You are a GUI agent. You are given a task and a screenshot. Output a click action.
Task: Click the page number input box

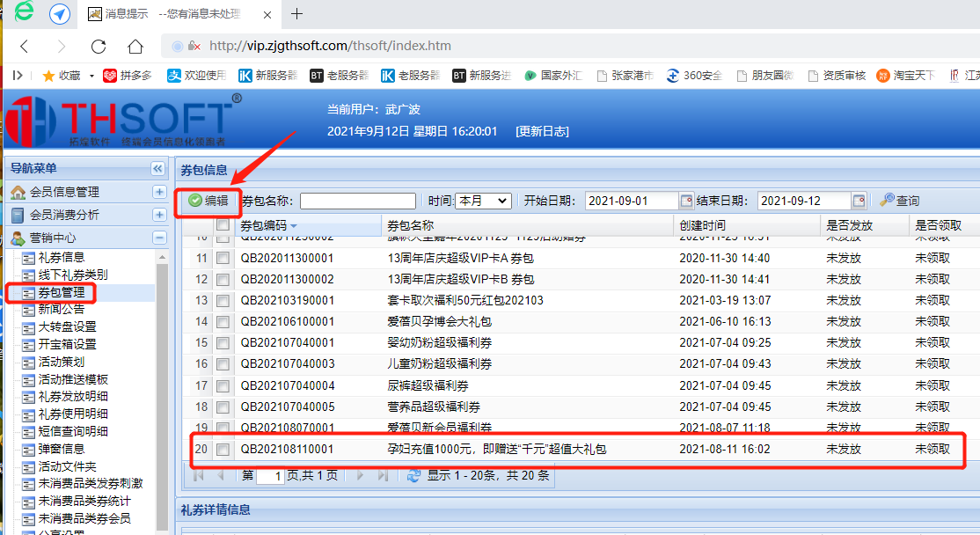[270, 476]
